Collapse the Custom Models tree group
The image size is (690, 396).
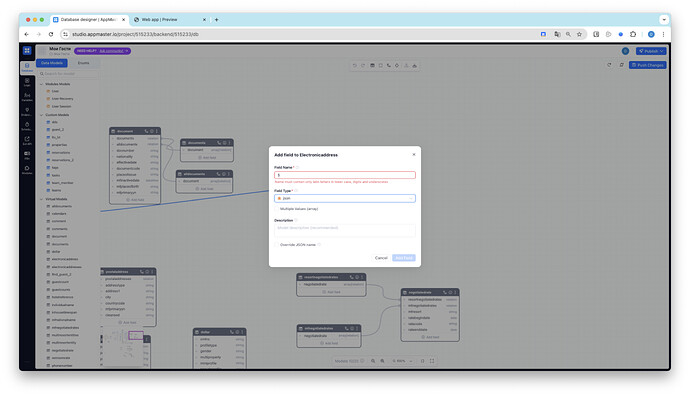tap(42, 115)
